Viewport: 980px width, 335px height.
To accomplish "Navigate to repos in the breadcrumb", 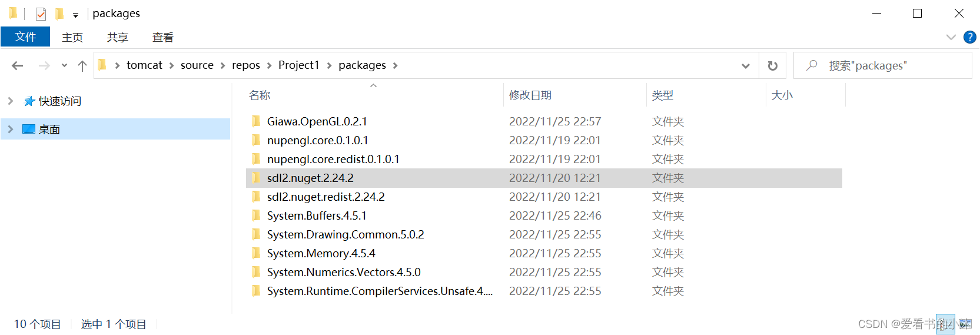I will 246,65.
